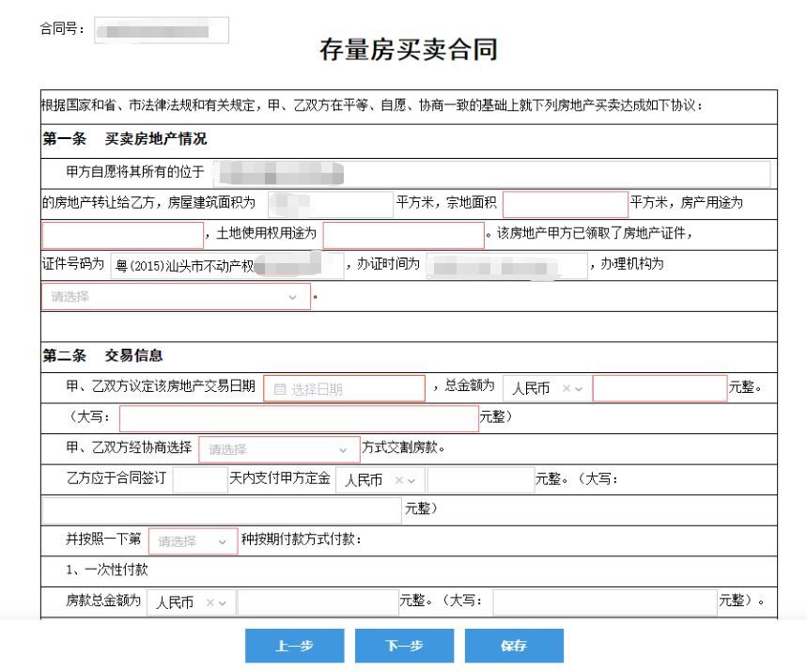
Task: Click the 大写 amount input after 总金额
Action: coord(301,418)
